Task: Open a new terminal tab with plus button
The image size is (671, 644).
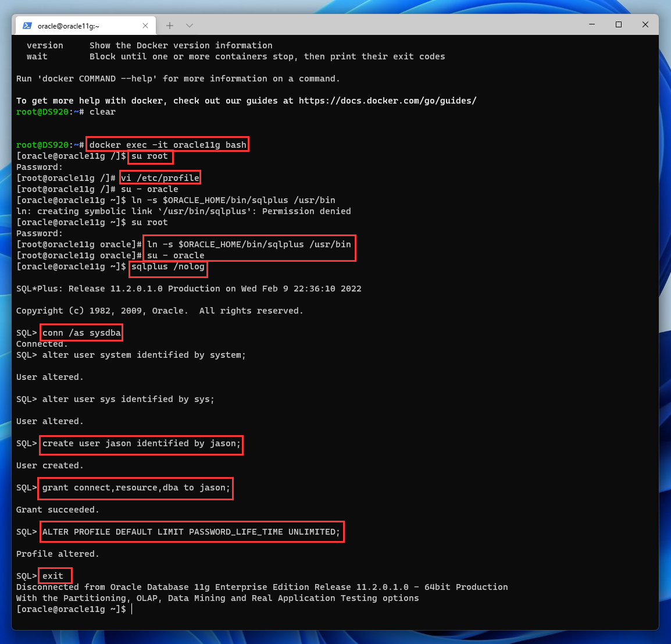Action: 170,26
